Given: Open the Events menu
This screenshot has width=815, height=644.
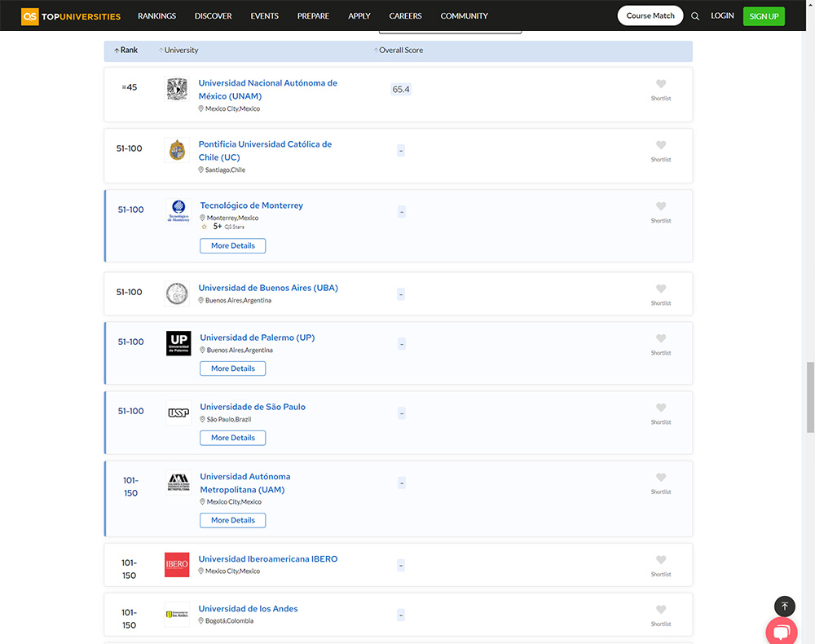Looking at the screenshot, I should click(265, 16).
